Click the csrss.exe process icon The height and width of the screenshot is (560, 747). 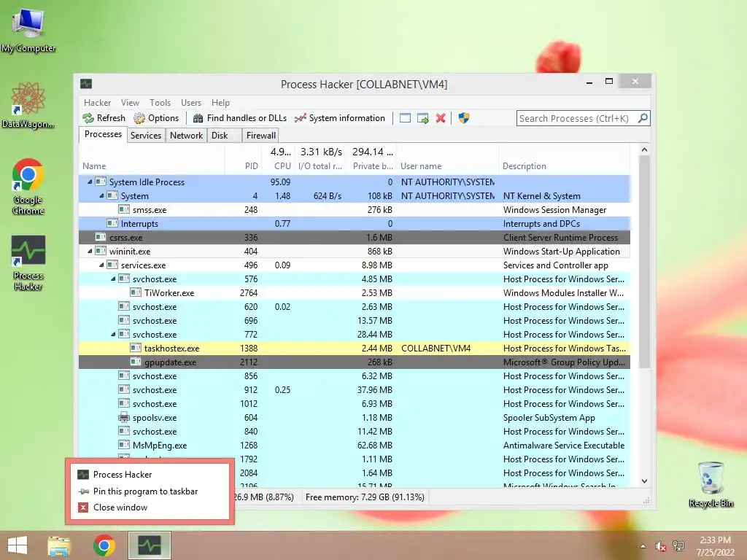click(x=101, y=237)
